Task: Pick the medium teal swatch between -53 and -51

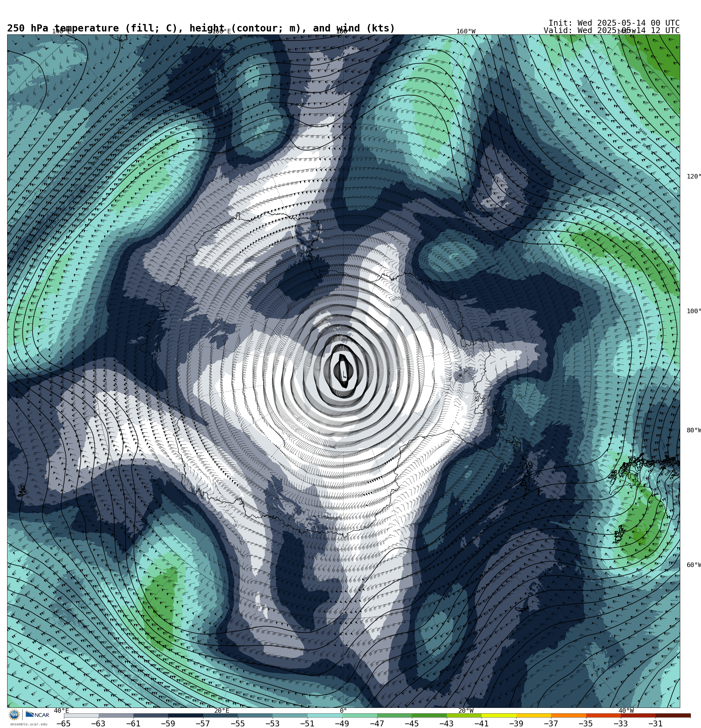Action: point(290,715)
